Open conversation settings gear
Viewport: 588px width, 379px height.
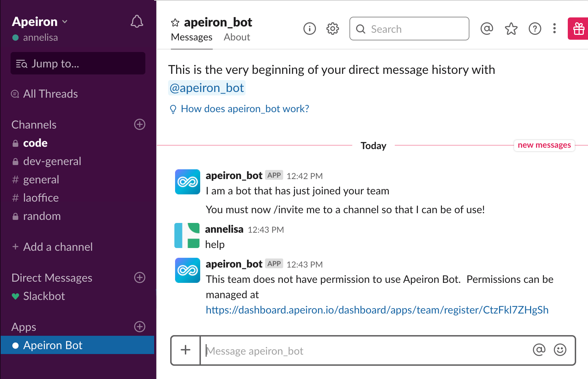point(333,29)
